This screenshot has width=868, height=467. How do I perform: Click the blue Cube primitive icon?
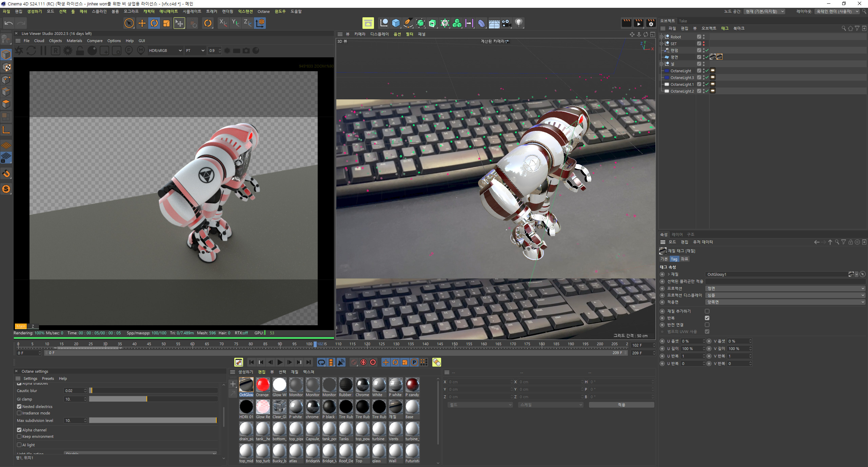396,23
